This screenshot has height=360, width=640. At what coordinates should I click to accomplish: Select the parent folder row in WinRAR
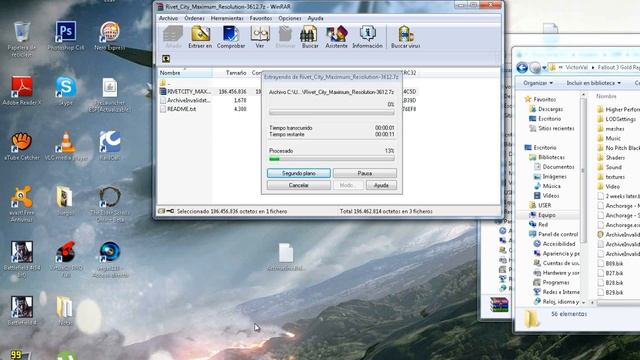pyautogui.click(x=165, y=83)
